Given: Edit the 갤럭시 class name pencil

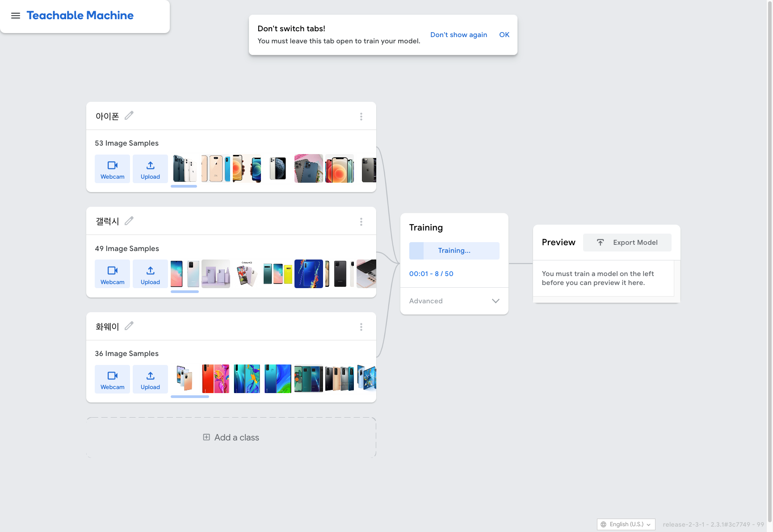Looking at the screenshot, I should (129, 221).
